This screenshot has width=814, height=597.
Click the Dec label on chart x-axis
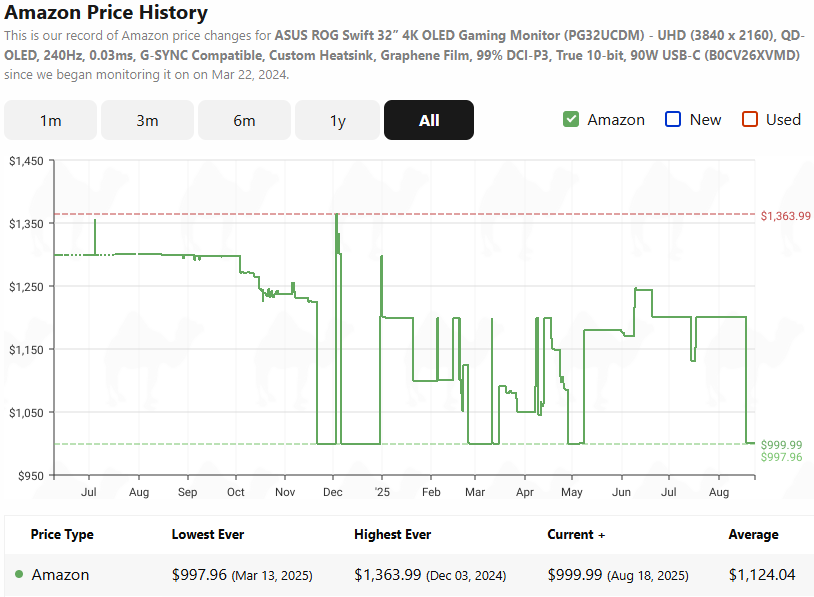pyautogui.click(x=333, y=492)
